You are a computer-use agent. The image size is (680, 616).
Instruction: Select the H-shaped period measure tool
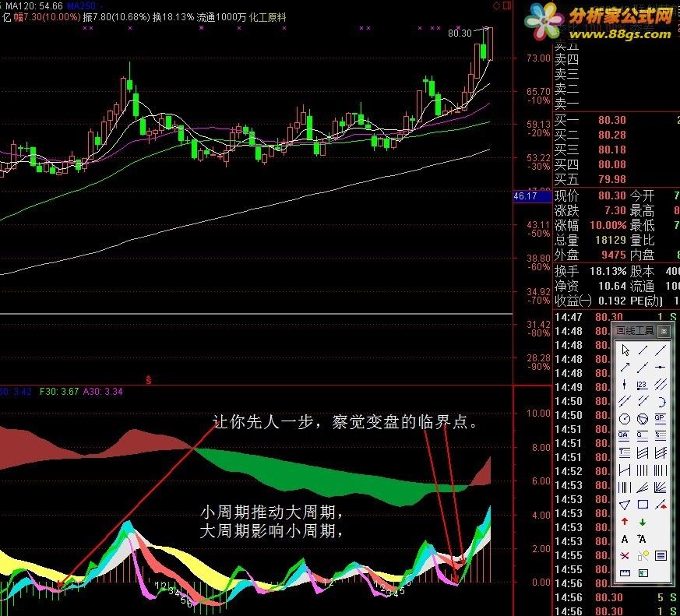[x=625, y=470]
